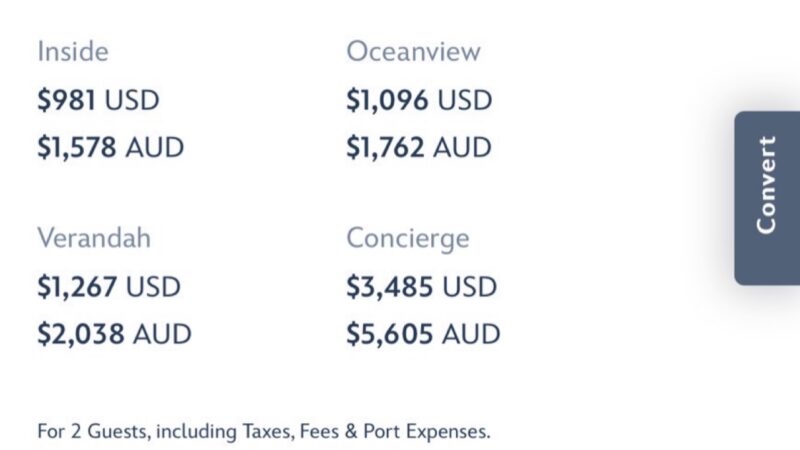
Task: Click the Convert side tab button
Action: pyautogui.click(x=766, y=197)
